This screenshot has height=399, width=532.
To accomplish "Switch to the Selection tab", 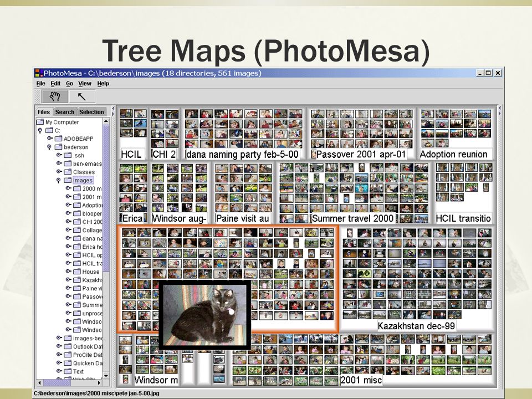I will 91,112.
